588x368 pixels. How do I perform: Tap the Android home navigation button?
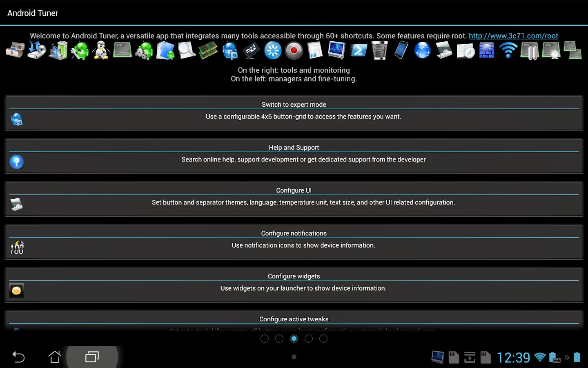click(x=55, y=357)
